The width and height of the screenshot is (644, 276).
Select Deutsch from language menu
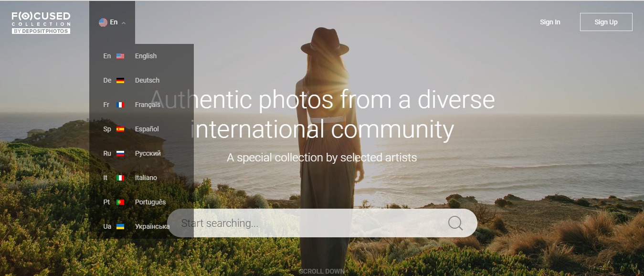[147, 80]
